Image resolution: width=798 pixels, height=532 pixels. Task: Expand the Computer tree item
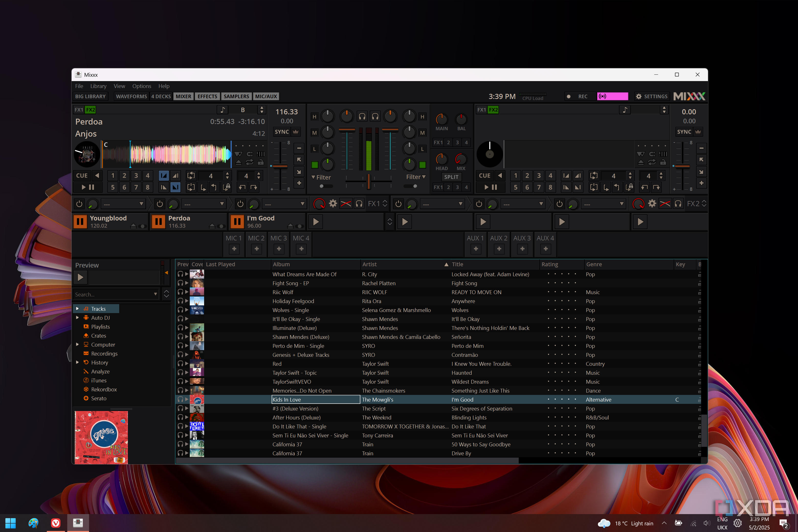(x=77, y=344)
